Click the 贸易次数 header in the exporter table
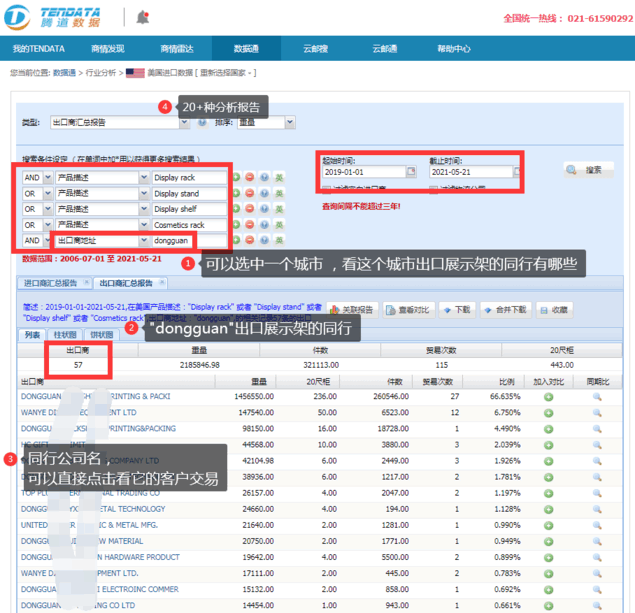Screen dimensions: 635x613 click(437, 381)
